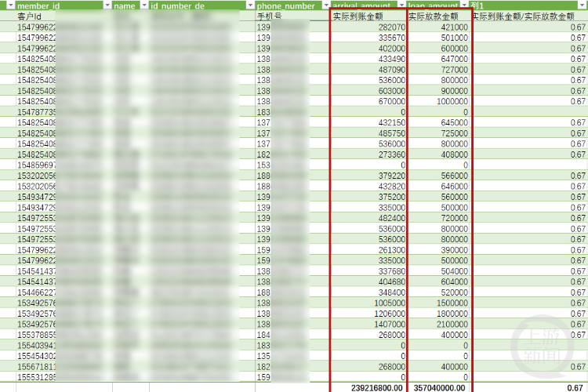Select cell with value 560000
The height and width of the screenshot is (392, 588).
pyautogui.click(x=438, y=197)
